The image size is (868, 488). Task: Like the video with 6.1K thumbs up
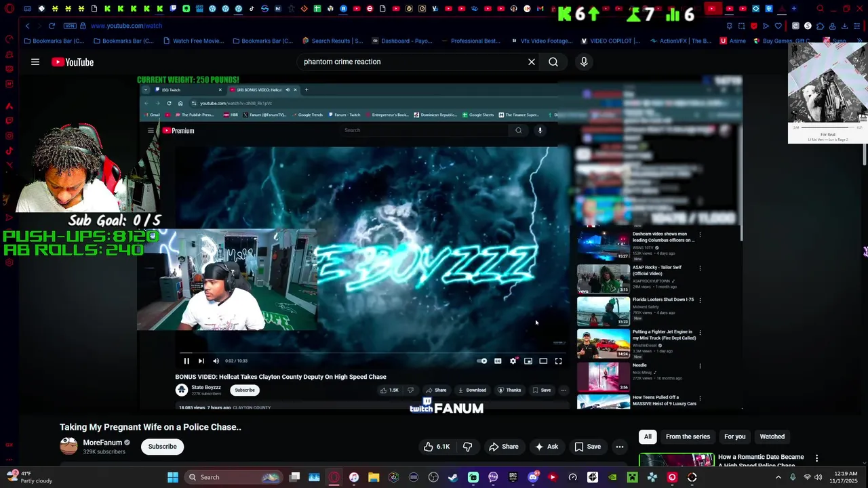tap(437, 447)
